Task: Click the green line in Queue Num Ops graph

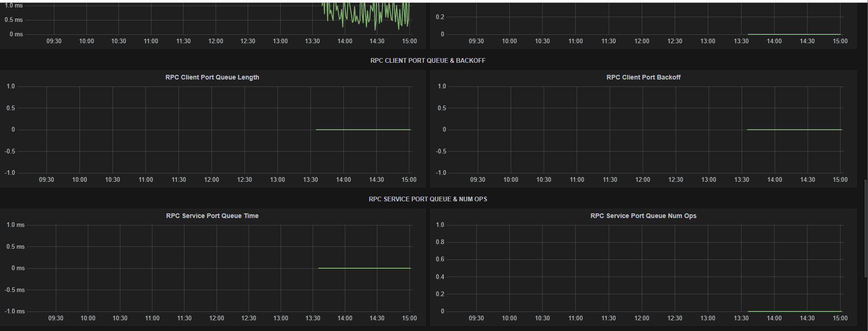Action: pos(795,311)
